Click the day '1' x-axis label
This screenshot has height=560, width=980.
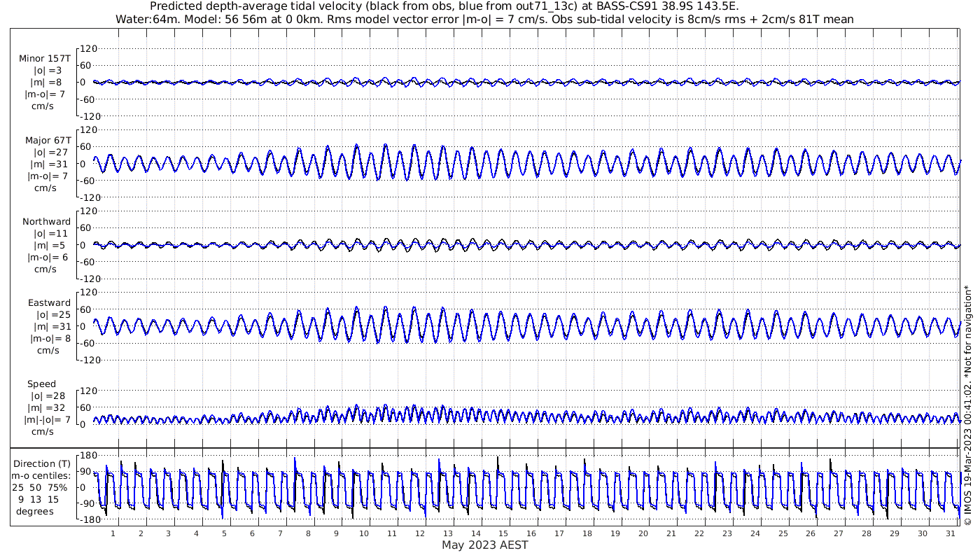coord(113,533)
